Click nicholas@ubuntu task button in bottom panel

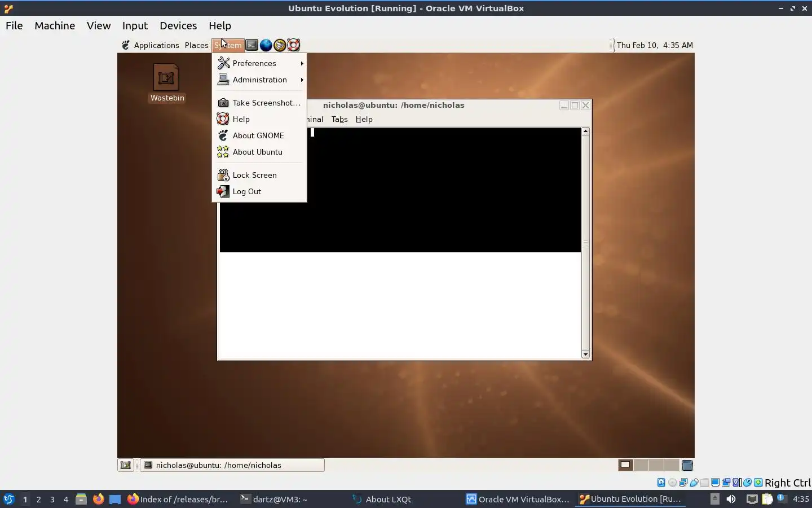click(232, 465)
